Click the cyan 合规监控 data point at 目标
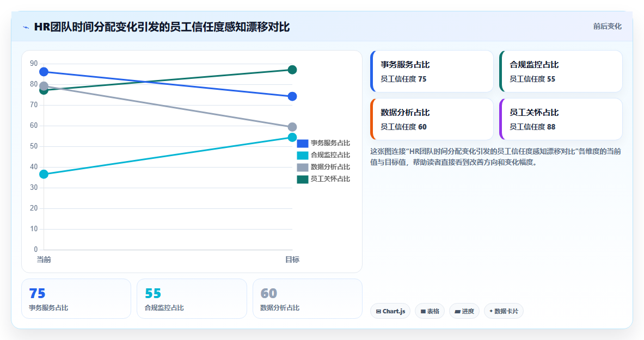The width and height of the screenshot is (644, 340). (x=292, y=138)
